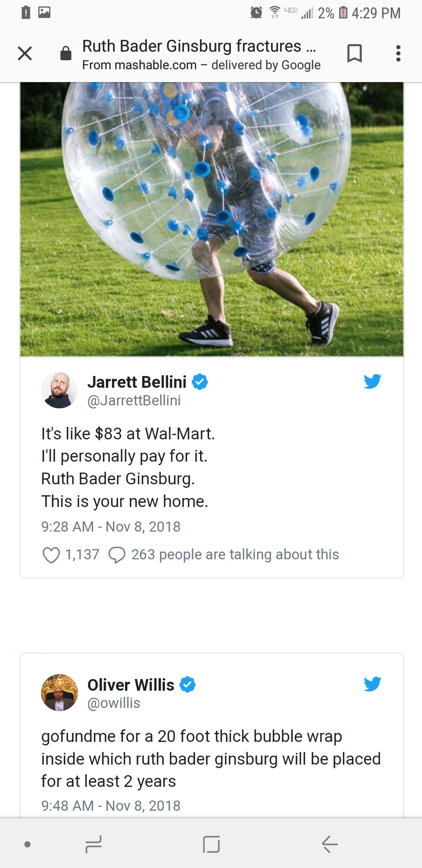
Task: Open the bubble ball photo
Action: tap(212, 219)
